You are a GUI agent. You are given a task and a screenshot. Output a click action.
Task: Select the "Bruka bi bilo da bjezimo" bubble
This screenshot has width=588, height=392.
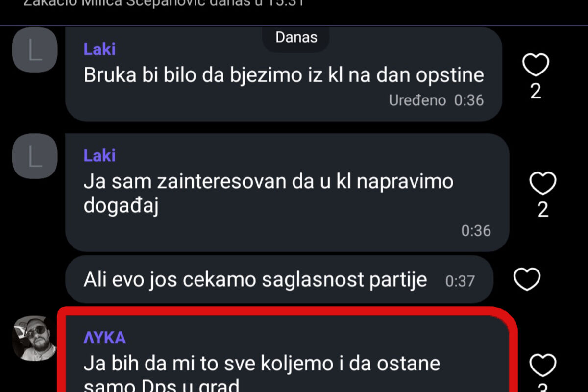click(284, 74)
